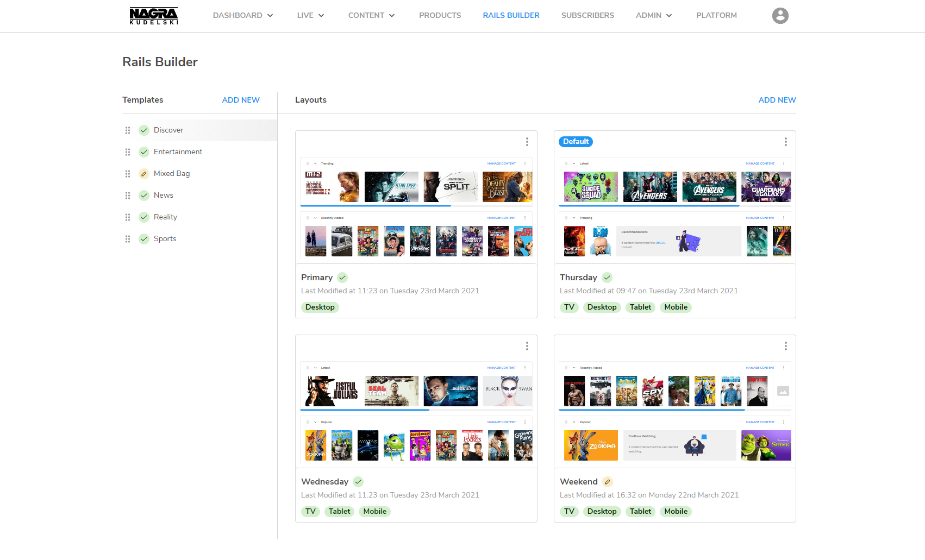Click the draft pencil status for Mixed Bag
Viewport: 925px width, 560px height.
[x=144, y=174]
